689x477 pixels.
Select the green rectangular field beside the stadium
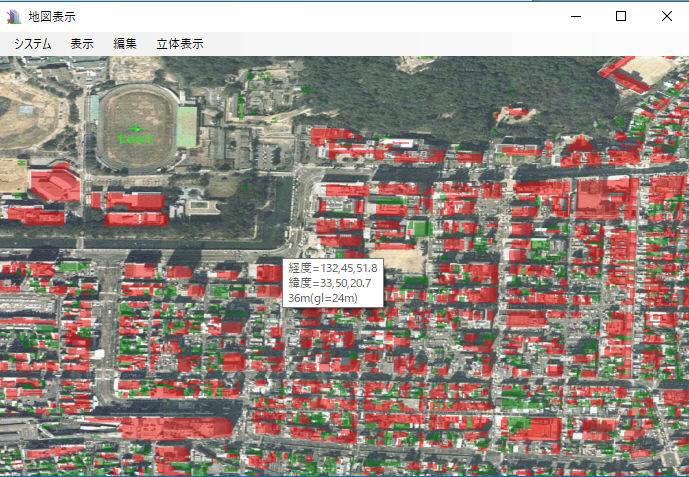(x=186, y=126)
